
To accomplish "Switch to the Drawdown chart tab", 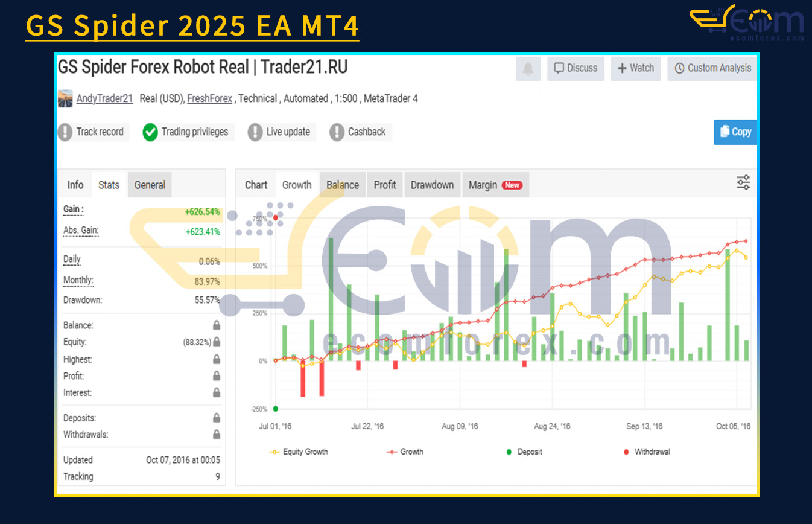I will [433, 185].
